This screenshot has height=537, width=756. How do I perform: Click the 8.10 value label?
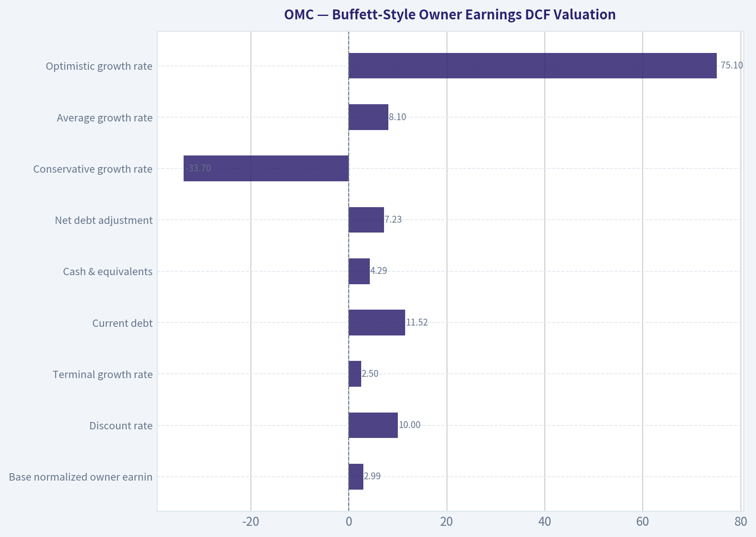(397, 117)
